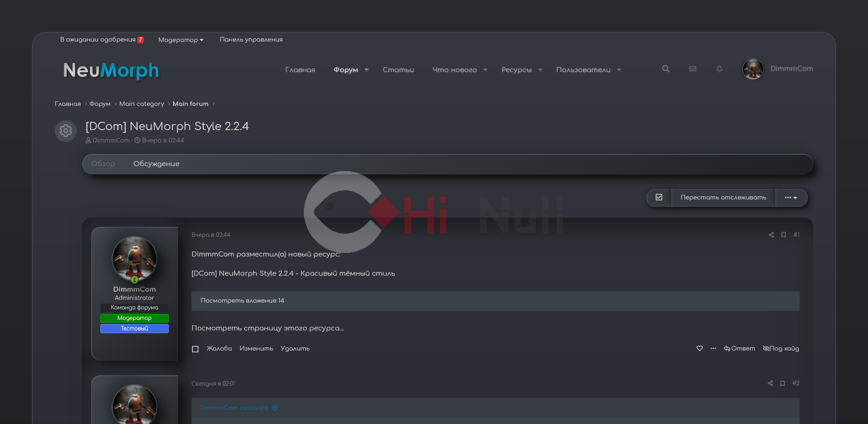Viewport: 868px width, 424px height.
Task: Click Посмотреть вложение 14
Action: point(242,301)
